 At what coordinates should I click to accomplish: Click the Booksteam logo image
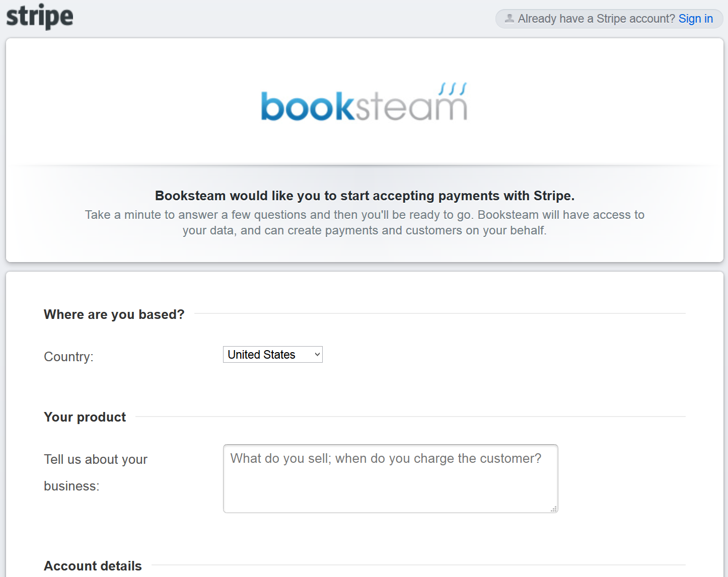pyautogui.click(x=364, y=102)
